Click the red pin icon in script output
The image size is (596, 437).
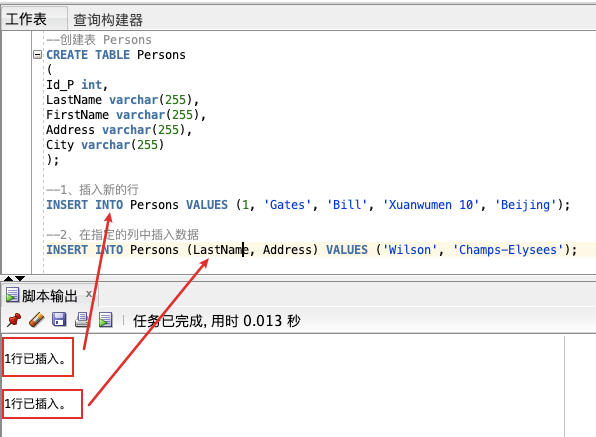pyautogui.click(x=14, y=320)
